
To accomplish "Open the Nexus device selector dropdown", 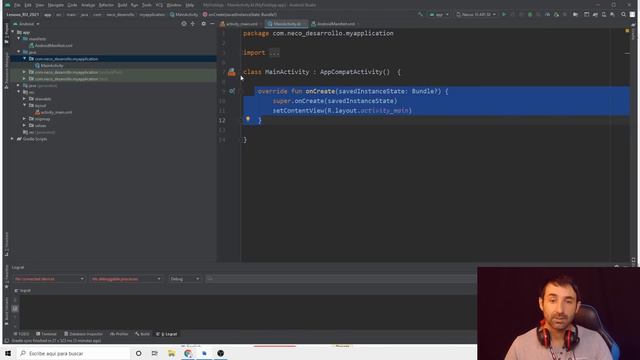I will (x=476, y=14).
